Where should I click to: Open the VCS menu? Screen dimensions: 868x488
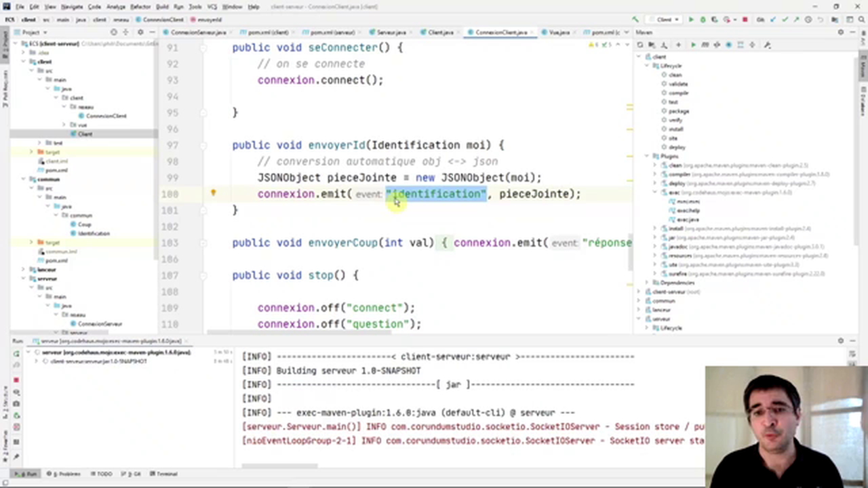click(x=211, y=7)
